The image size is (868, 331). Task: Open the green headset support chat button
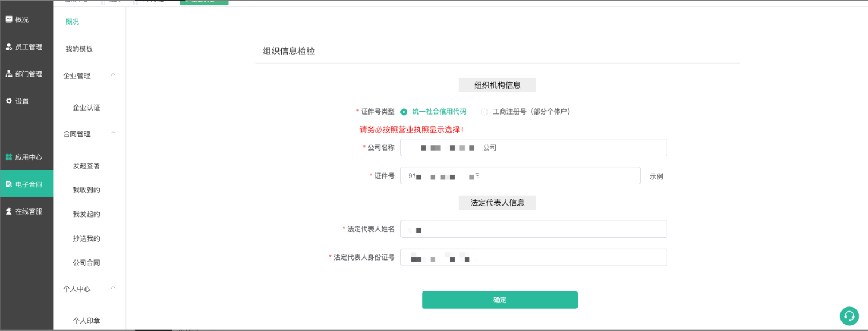[x=849, y=316]
